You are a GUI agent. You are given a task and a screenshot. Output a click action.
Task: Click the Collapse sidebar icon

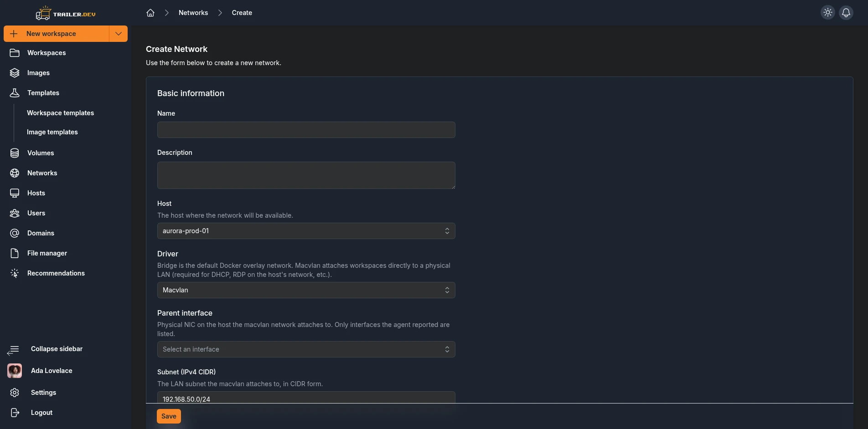[x=13, y=350]
